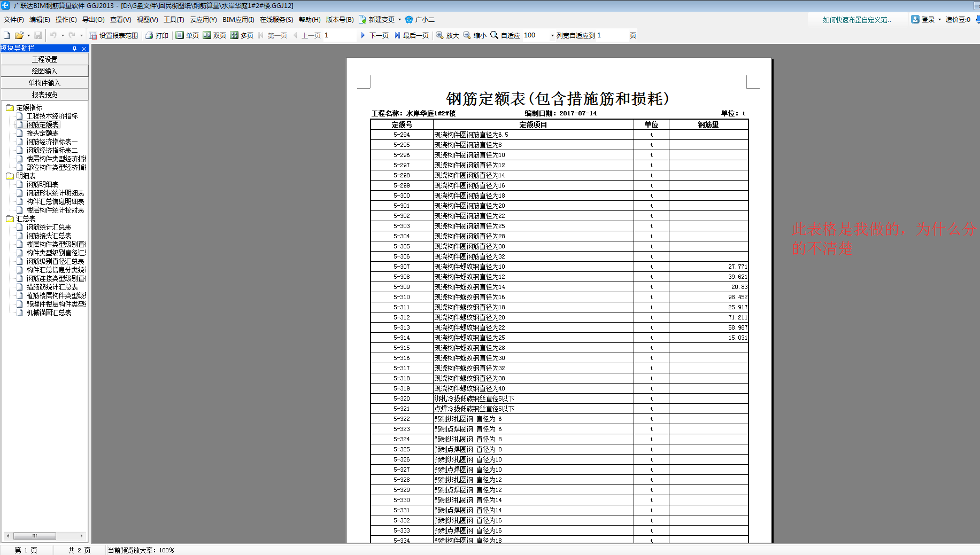Screen dimensions: 980x555
Task: Click value 98.452 in the 钢筋量 column
Action: click(x=738, y=297)
